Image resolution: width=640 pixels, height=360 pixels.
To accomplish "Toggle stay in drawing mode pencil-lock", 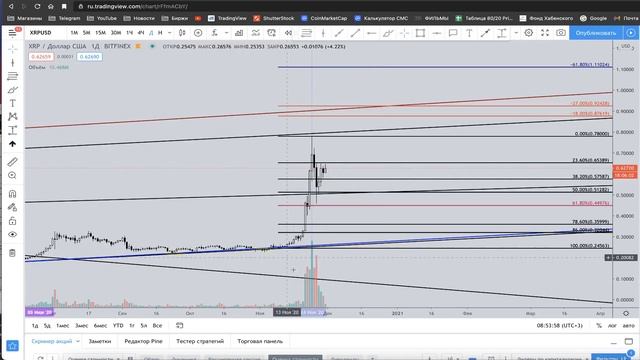I will [x=13, y=207].
